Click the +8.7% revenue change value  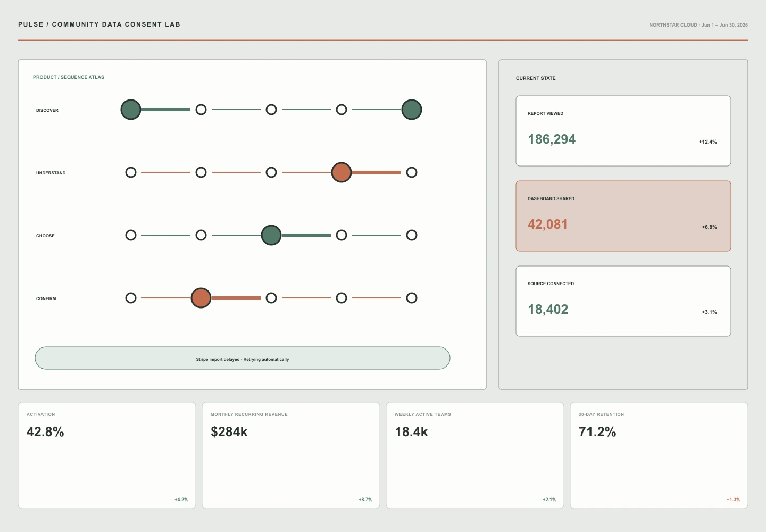pyautogui.click(x=365, y=500)
